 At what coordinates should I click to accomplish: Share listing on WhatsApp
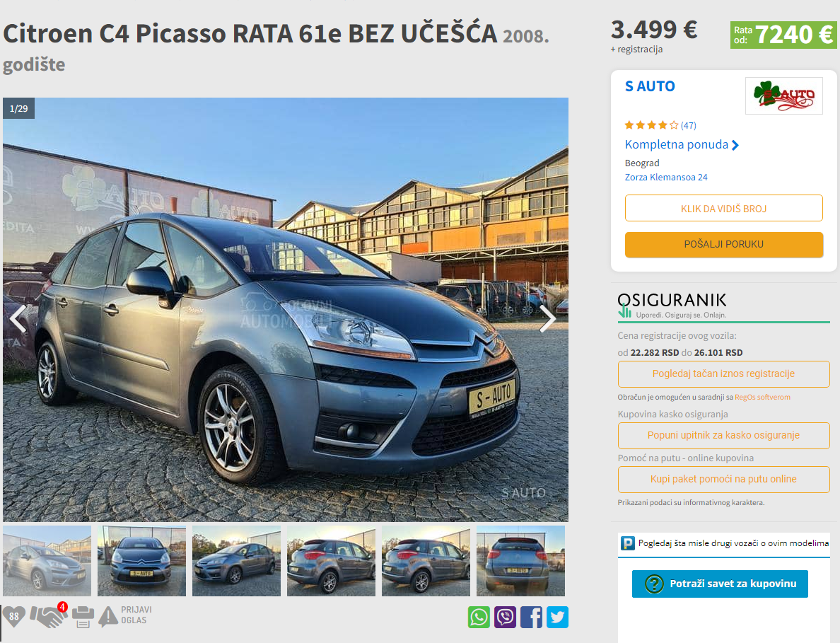pyautogui.click(x=479, y=618)
